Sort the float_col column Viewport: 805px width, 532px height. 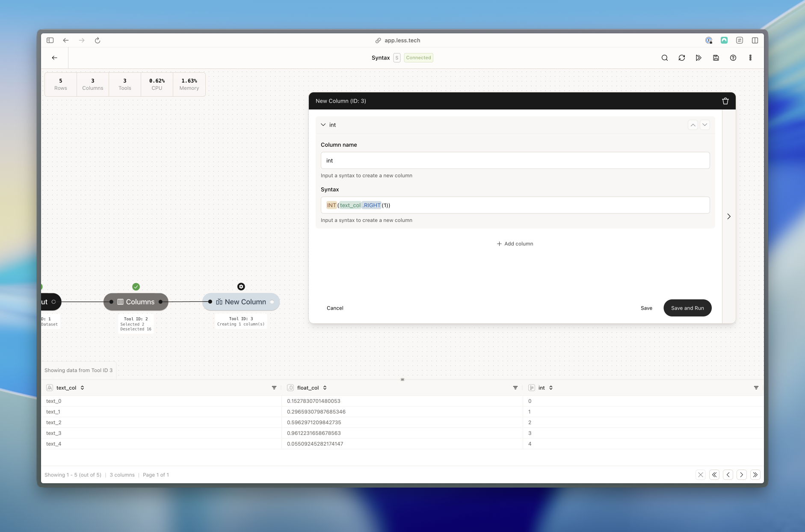pos(325,388)
